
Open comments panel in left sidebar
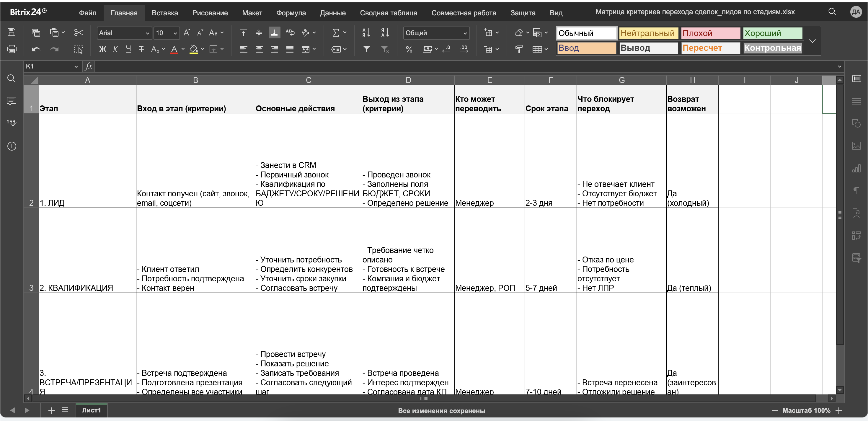click(x=12, y=101)
